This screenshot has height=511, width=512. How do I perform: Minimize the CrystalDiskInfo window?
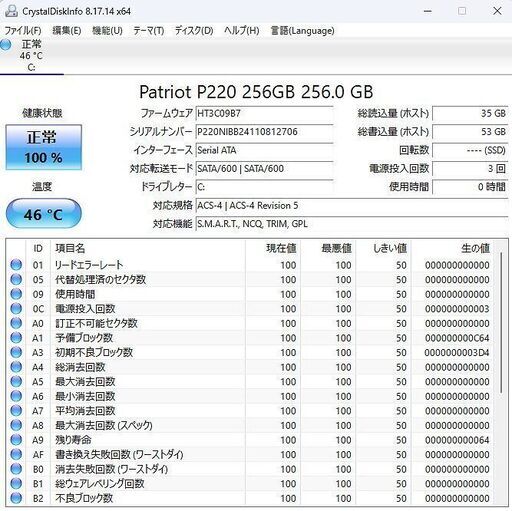[x=428, y=11]
